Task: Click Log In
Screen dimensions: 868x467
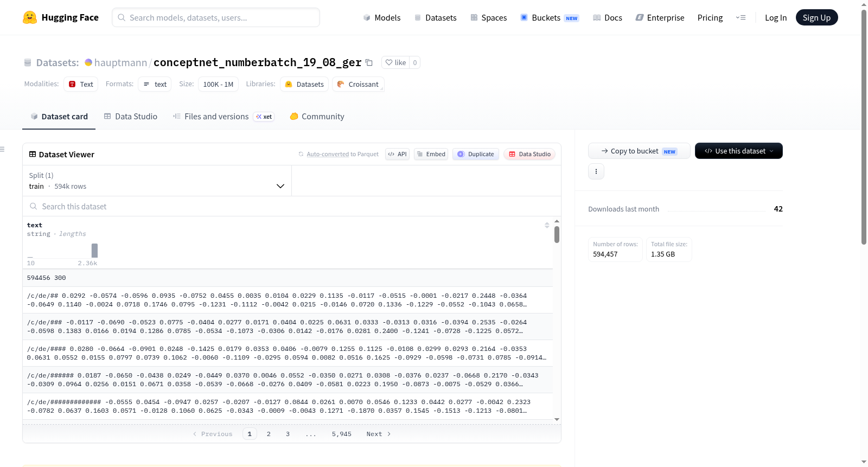Action: click(776, 17)
